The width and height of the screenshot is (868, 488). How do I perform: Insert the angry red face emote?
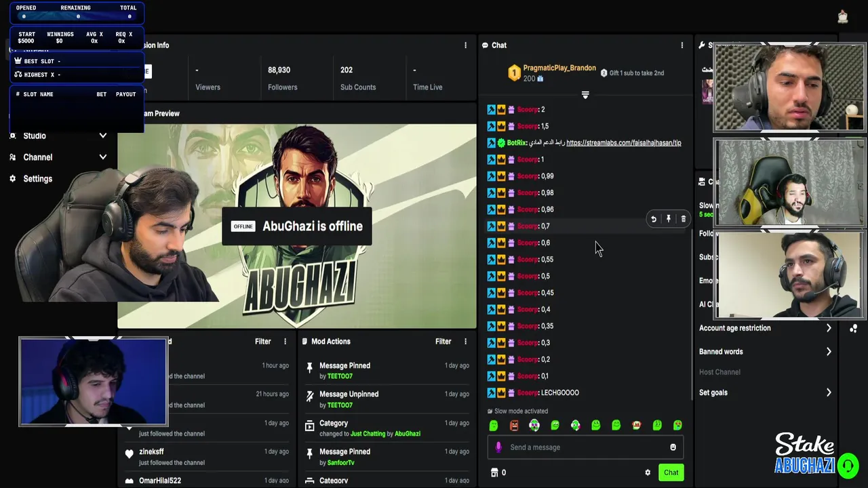tap(514, 425)
